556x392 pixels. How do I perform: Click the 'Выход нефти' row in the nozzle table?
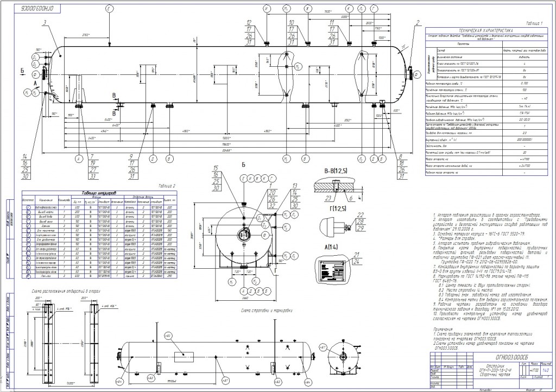click(99, 212)
